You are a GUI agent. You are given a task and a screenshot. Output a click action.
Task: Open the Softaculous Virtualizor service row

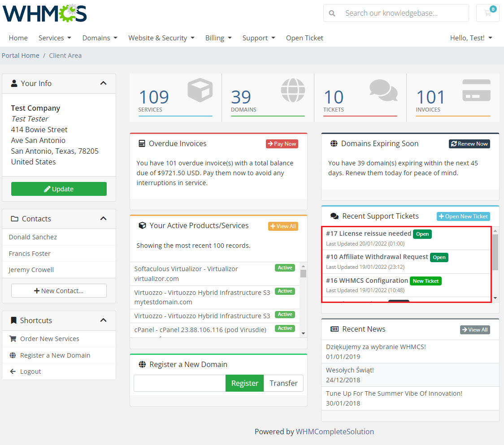[215, 274]
